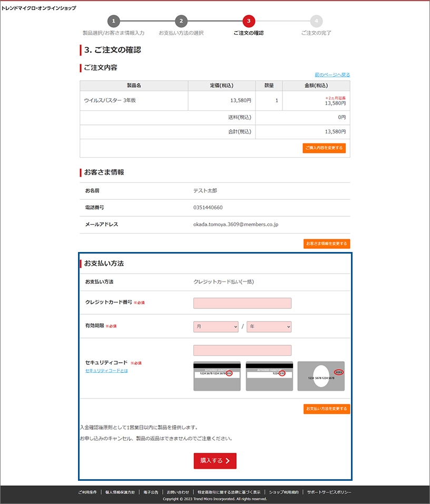
Task: Click 製品選択/お客さま情報入力 step label
Action: (113, 33)
